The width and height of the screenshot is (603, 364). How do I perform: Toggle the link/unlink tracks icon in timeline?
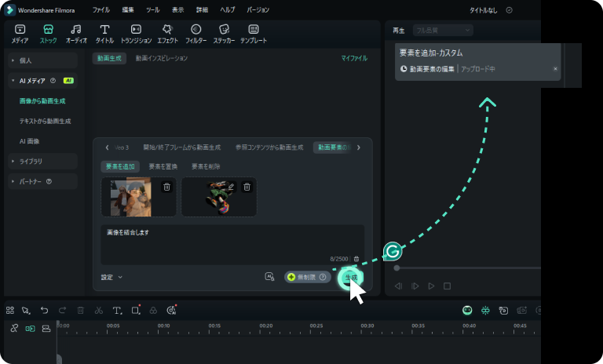[x=14, y=329]
